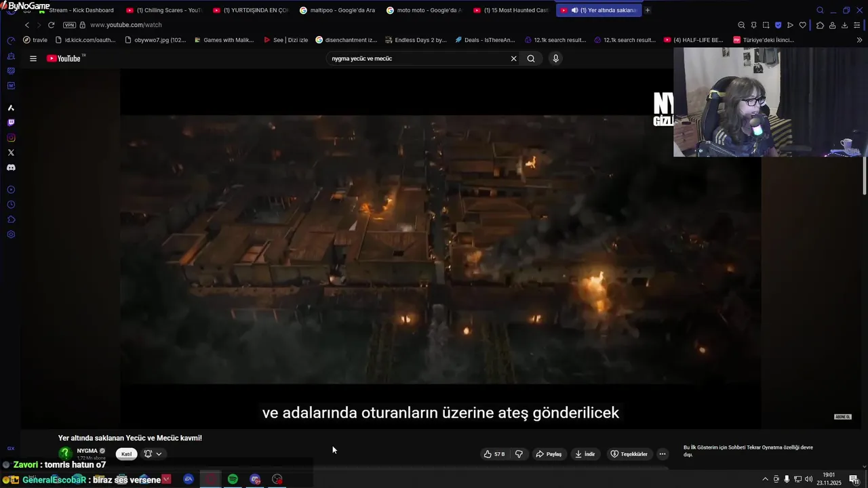The image size is (868, 488).
Task: Open the NYGMA channel avatar
Action: (65, 453)
